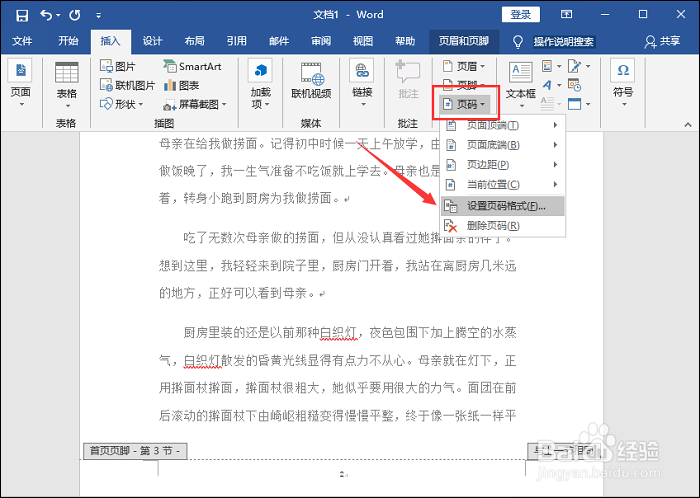Open the 邮件 tab
The image size is (700, 498).
pos(279,41)
